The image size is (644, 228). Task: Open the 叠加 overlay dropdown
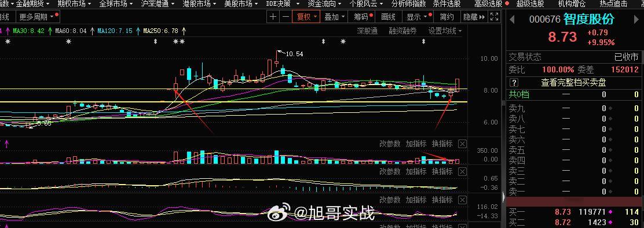coord(334,17)
